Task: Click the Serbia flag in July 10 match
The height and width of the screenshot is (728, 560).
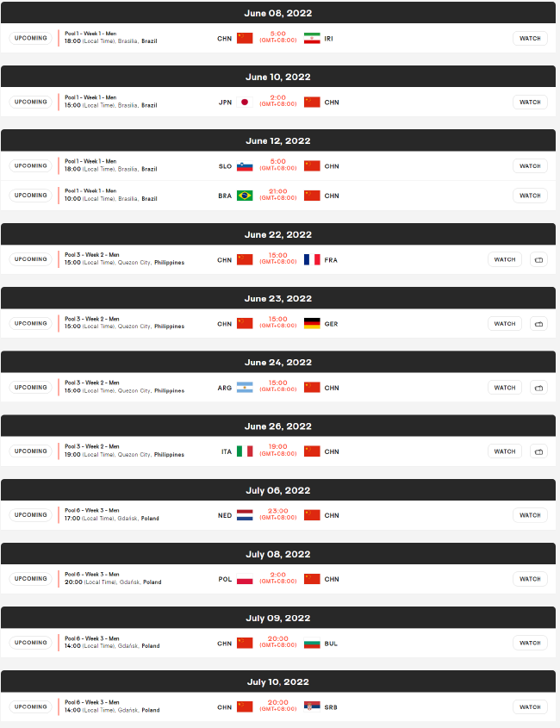Action: [x=312, y=706]
